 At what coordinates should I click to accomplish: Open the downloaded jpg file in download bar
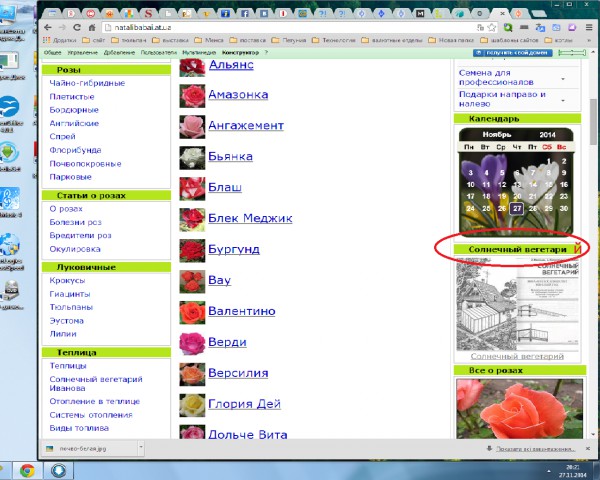tap(89, 448)
